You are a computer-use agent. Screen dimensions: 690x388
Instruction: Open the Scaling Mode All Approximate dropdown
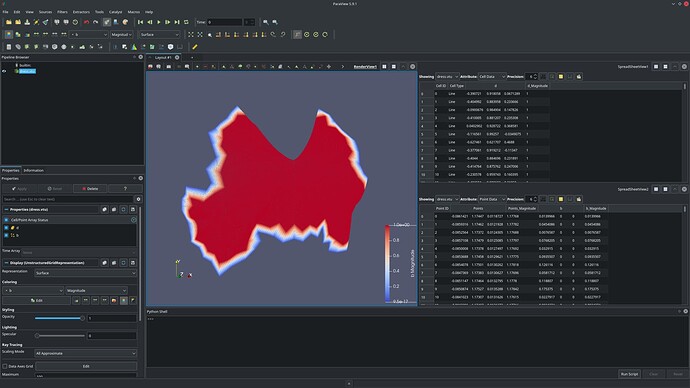pos(85,353)
